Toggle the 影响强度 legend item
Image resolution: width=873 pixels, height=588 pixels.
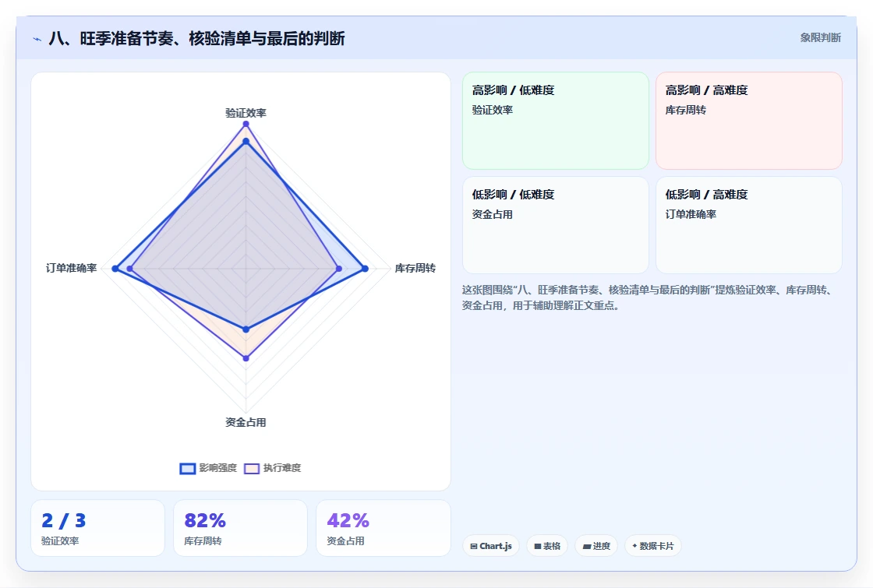click(x=209, y=468)
